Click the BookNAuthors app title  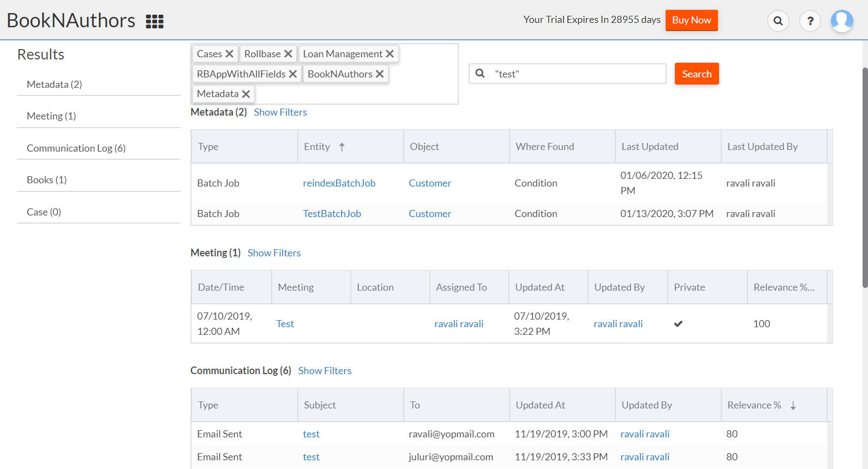(71, 21)
